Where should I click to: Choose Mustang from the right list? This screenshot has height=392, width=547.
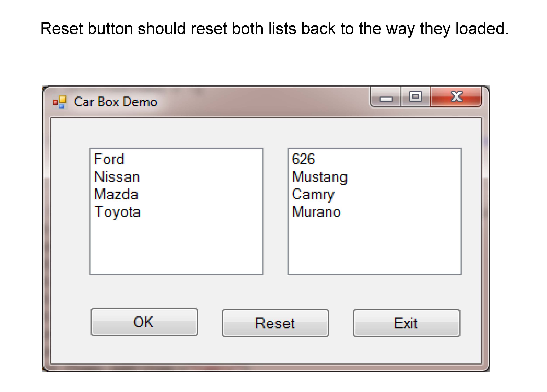tap(320, 177)
